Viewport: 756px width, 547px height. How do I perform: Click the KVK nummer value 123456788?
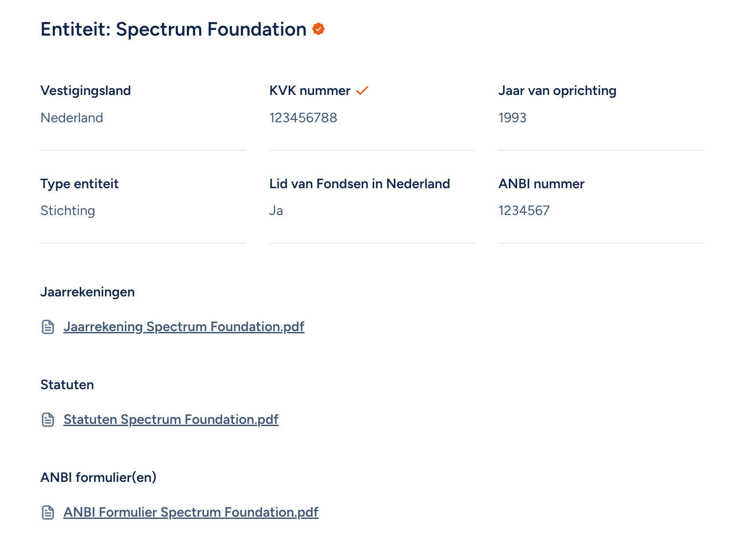[x=303, y=117]
